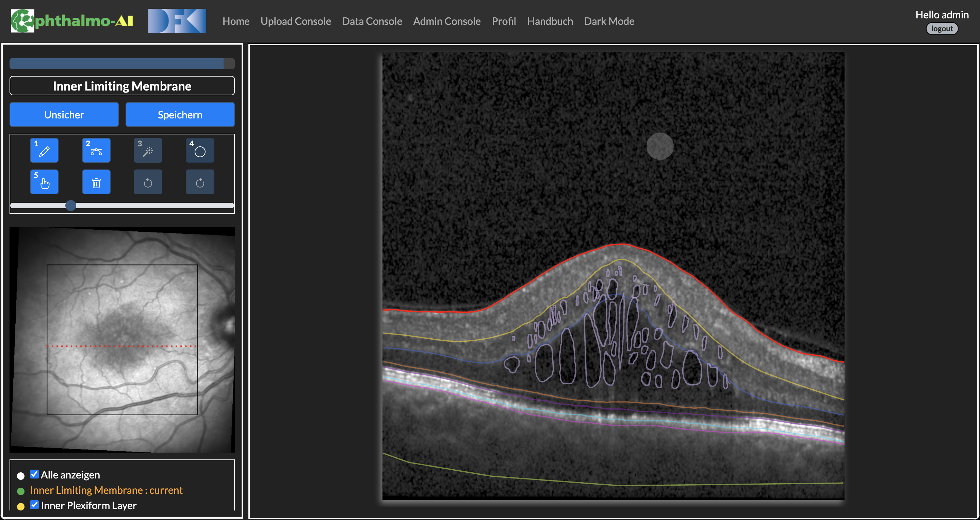The width and height of the screenshot is (980, 520).
Task: Open the Profil page
Action: (x=504, y=21)
